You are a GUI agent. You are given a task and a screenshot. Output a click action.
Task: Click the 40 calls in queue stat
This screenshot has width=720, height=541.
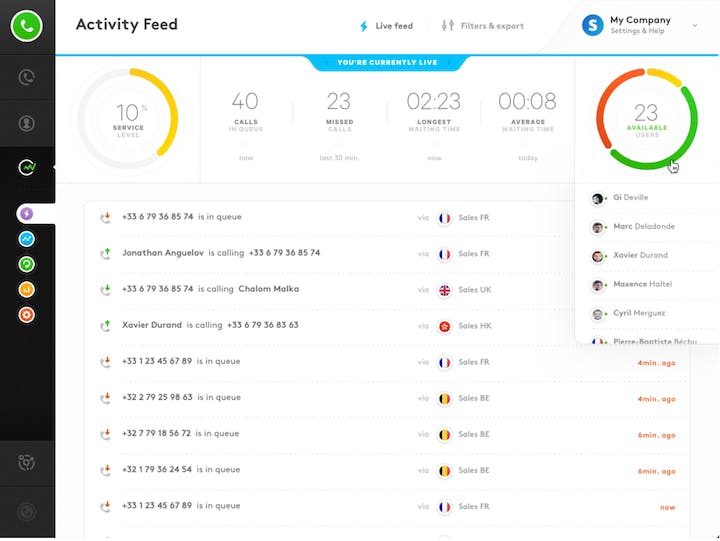246,112
